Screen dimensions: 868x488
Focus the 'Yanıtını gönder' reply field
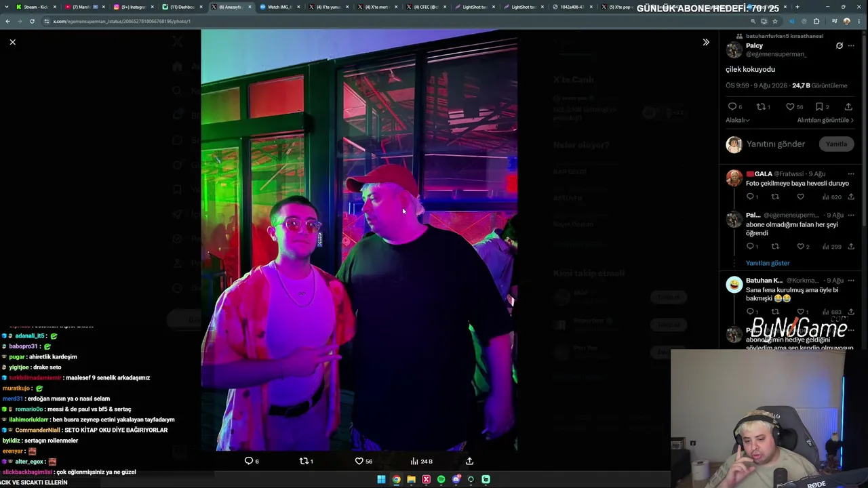click(776, 144)
